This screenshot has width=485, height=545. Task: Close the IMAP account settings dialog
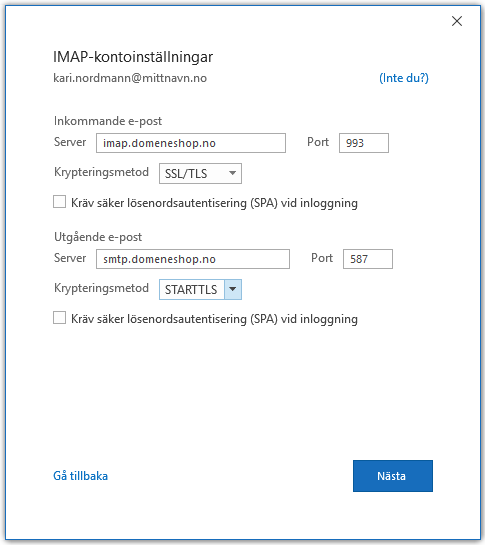coord(457,21)
